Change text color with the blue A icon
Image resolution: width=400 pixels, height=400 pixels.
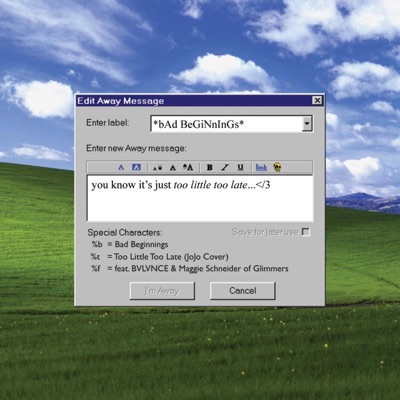pos(121,167)
